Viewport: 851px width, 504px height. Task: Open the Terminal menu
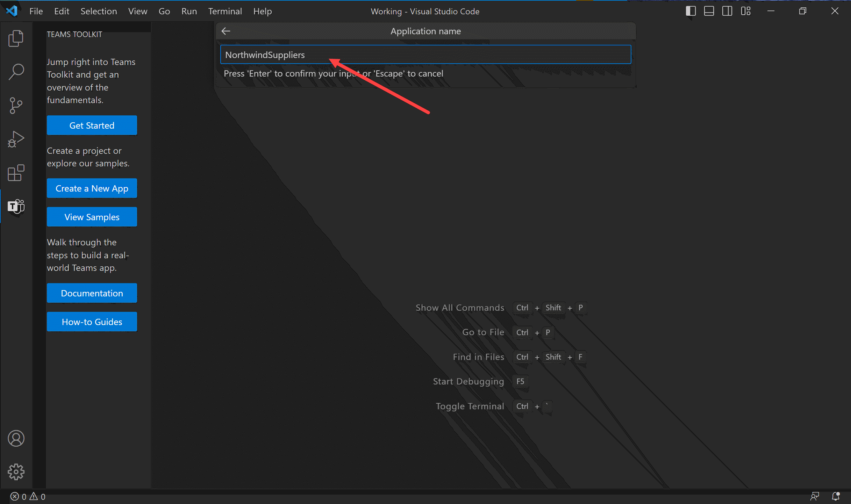[x=225, y=11]
